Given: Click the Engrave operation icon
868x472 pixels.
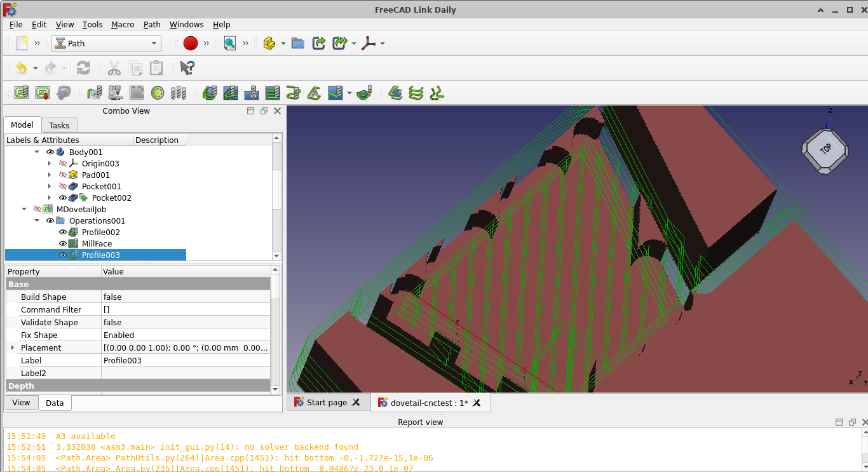Looking at the screenshot, I should click(x=314, y=93).
